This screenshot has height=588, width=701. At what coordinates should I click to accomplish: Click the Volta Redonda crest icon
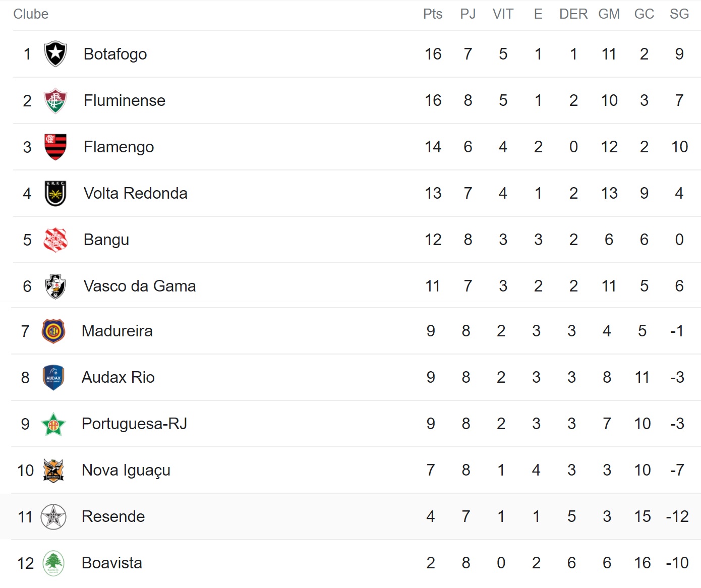point(55,193)
